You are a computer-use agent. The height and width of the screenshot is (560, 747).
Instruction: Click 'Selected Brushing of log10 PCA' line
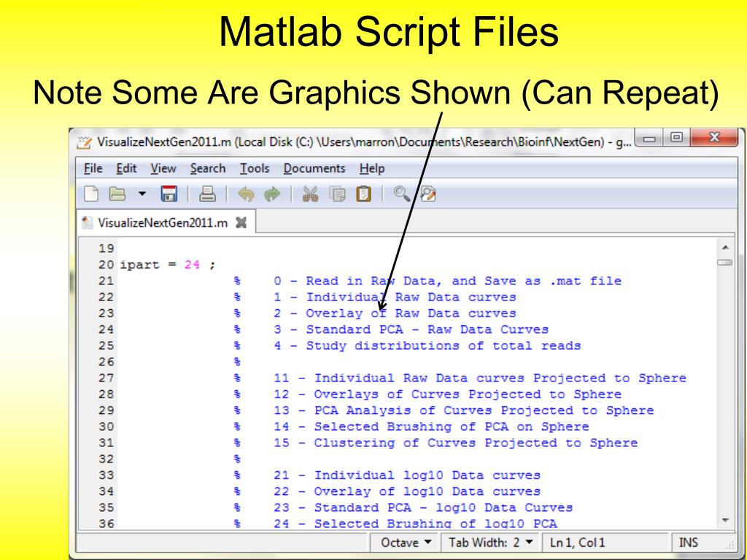[415, 524]
